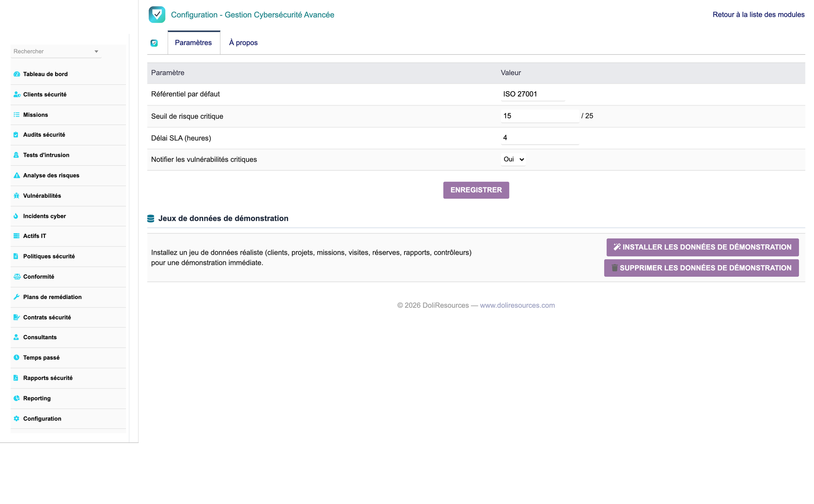The image size is (814, 504).
Task: Click the Plans de remédiation wrench icon
Action: (16, 297)
